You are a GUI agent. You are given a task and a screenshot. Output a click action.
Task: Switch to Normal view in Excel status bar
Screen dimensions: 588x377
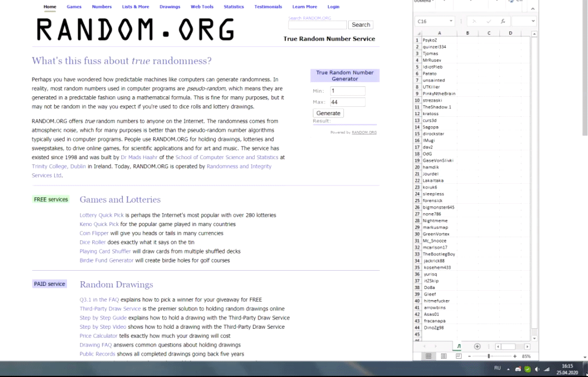pos(428,356)
